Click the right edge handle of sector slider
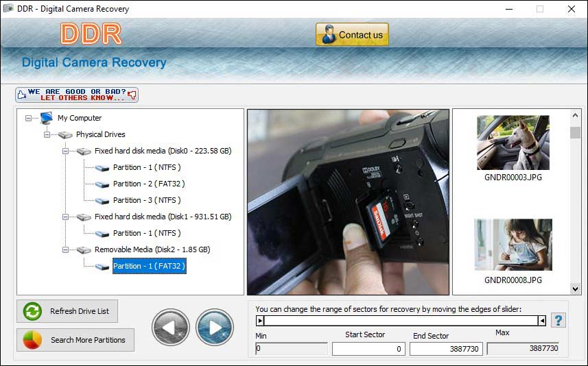 542,321
